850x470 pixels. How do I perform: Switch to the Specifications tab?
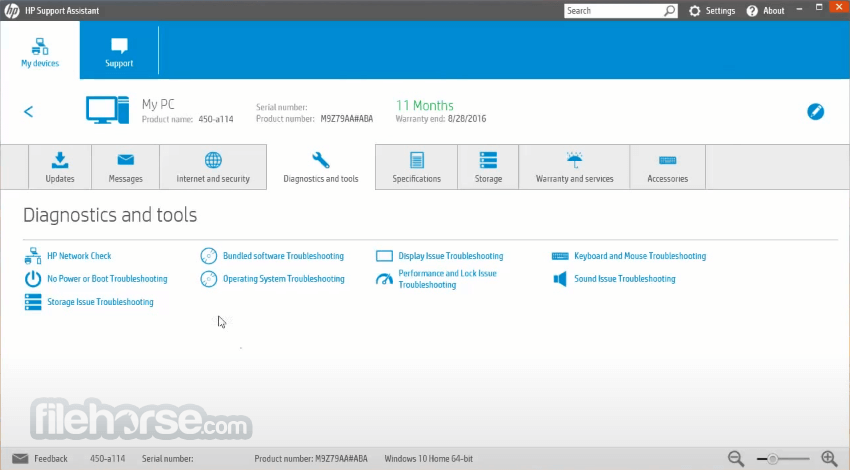tap(416, 167)
